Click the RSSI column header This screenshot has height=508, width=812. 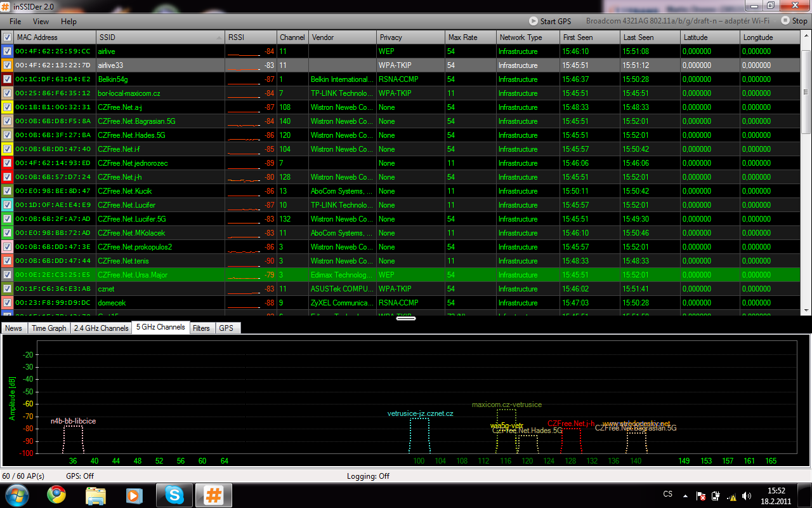coord(251,37)
